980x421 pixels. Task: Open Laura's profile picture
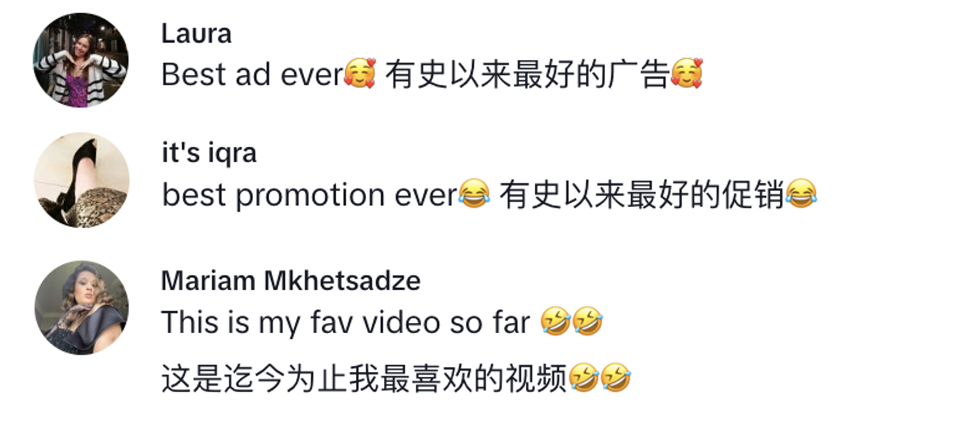[81, 60]
